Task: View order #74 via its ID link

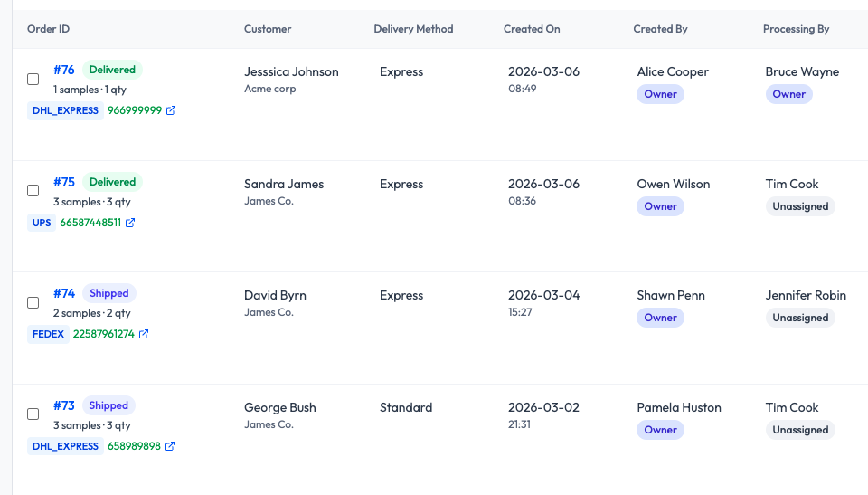Action: (64, 293)
